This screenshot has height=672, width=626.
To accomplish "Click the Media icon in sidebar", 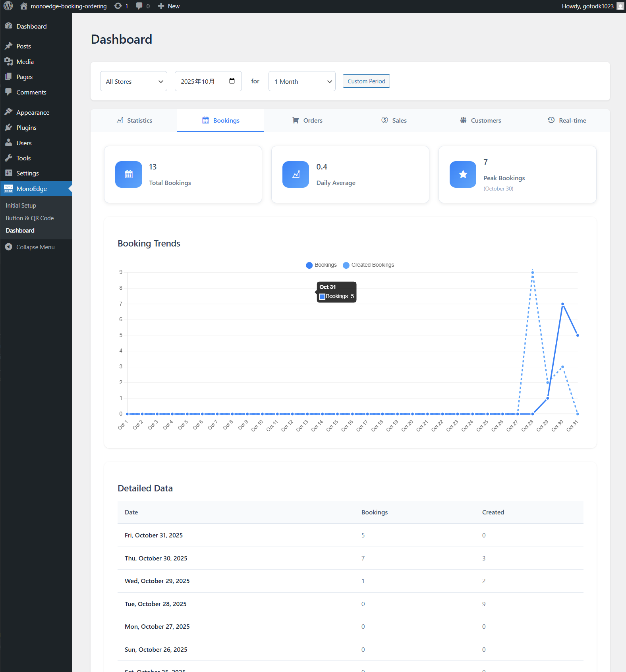I will (9, 62).
